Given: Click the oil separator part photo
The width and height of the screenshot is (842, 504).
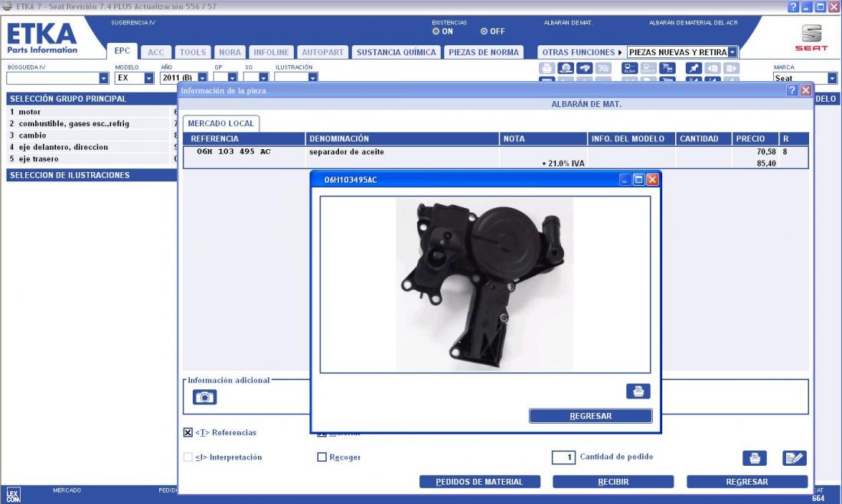Looking at the screenshot, I should point(485,285).
